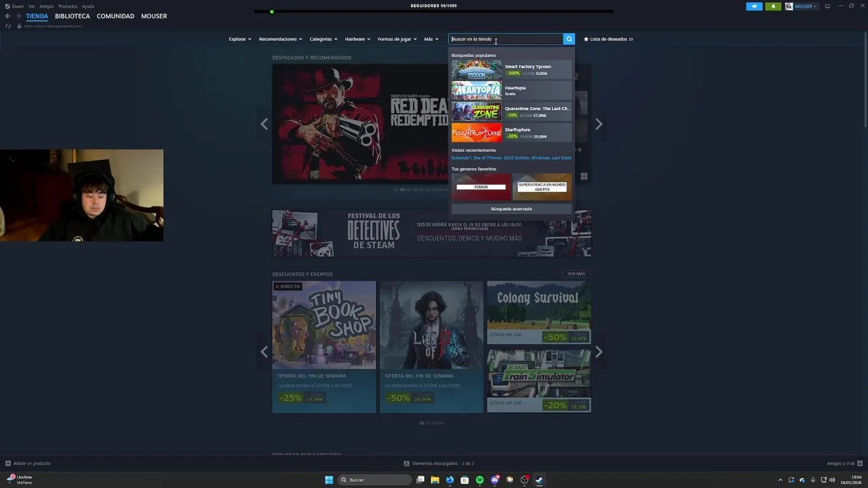Open the Productos menu
The width and height of the screenshot is (868, 488).
click(x=68, y=6)
